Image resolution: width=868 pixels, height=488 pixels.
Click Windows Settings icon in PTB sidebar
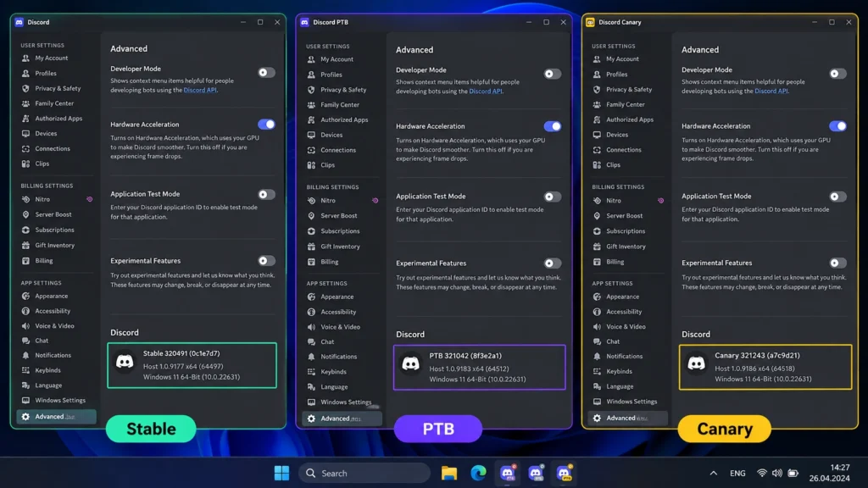click(311, 402)
